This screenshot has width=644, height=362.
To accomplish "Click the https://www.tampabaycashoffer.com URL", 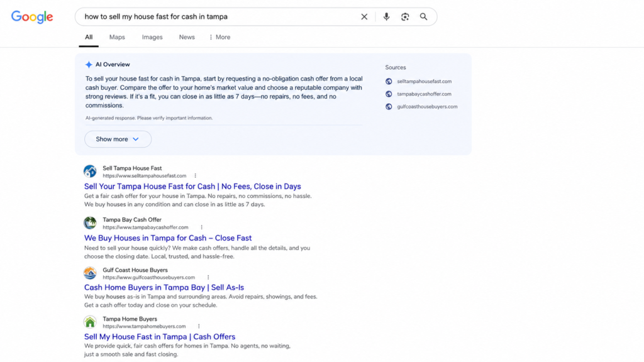I will point(145,228).
